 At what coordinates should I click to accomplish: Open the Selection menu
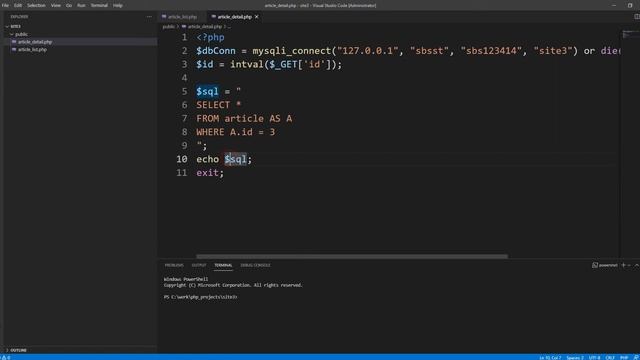[x=36, y=5]
